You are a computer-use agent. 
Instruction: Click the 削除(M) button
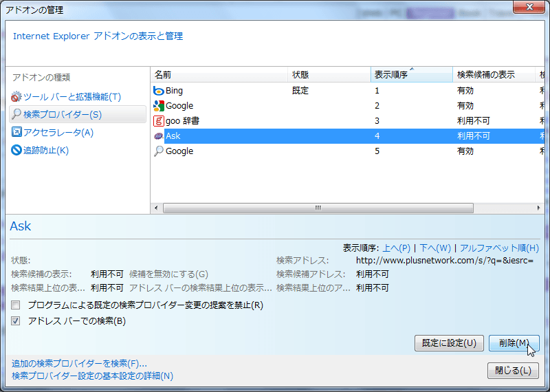(x=514, y=343)
